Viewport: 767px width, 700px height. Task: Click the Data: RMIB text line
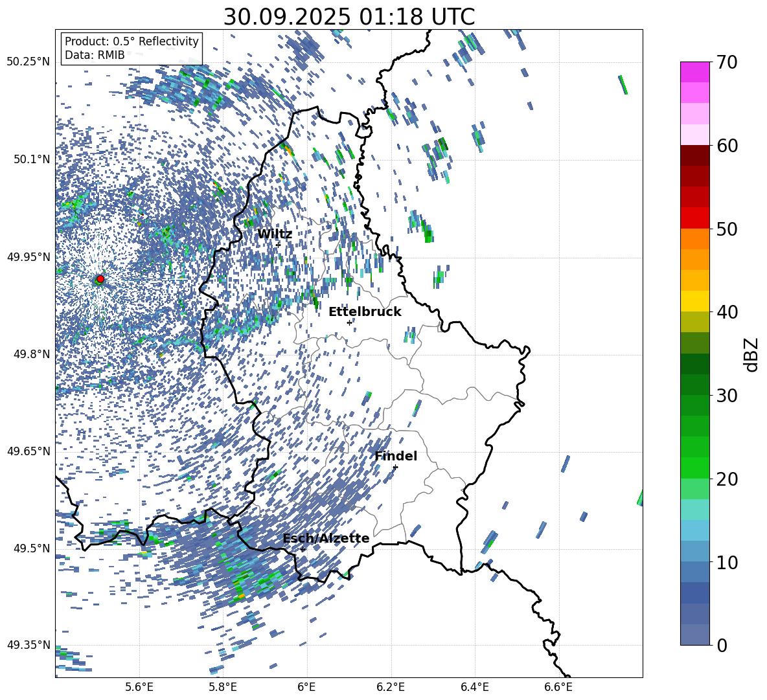coord(95,56)
